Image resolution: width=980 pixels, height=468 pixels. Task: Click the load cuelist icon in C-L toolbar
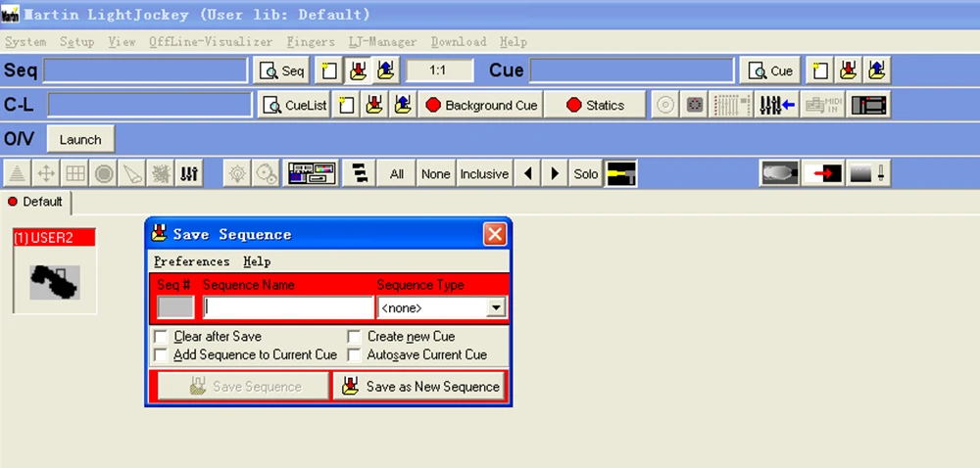(x=403, y=105)
